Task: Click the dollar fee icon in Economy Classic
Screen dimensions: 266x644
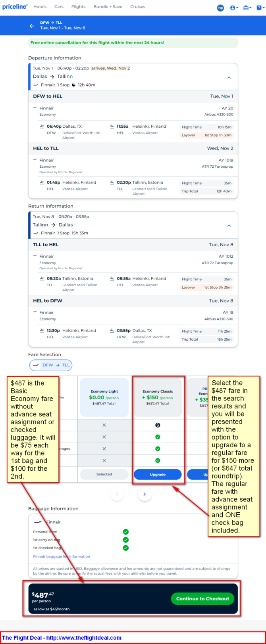Action: click(158, 425)
